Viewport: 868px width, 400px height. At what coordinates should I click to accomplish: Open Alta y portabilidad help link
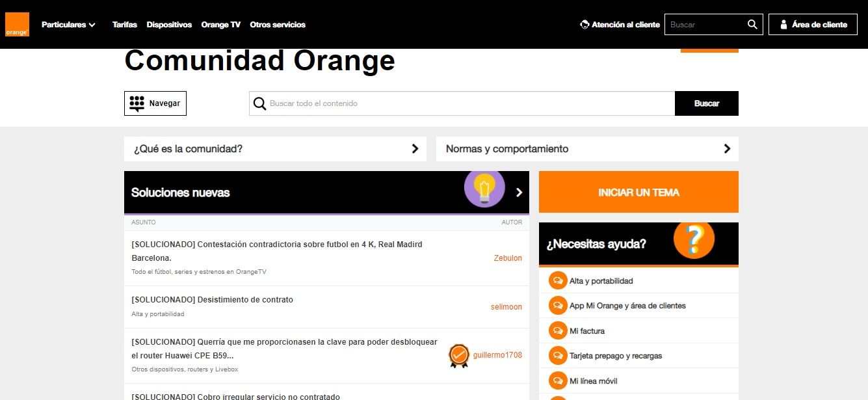pyautogui.click(x=601, y=281)
